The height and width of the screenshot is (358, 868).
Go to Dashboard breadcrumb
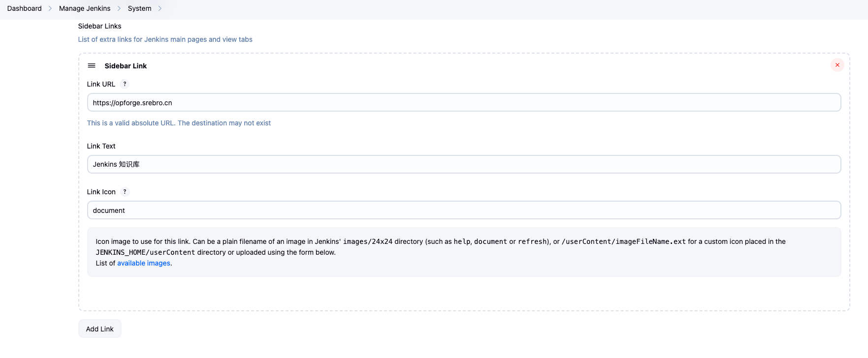click(25, 8)
